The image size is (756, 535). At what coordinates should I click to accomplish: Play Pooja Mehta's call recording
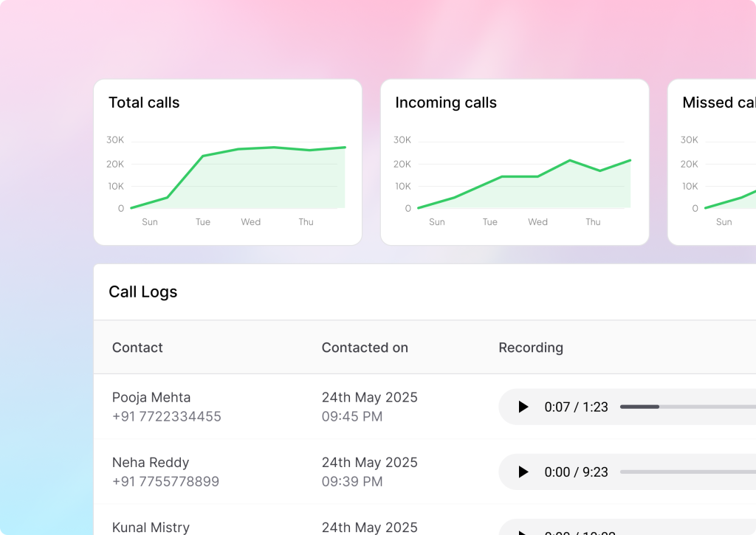click(x=523, y=407)
